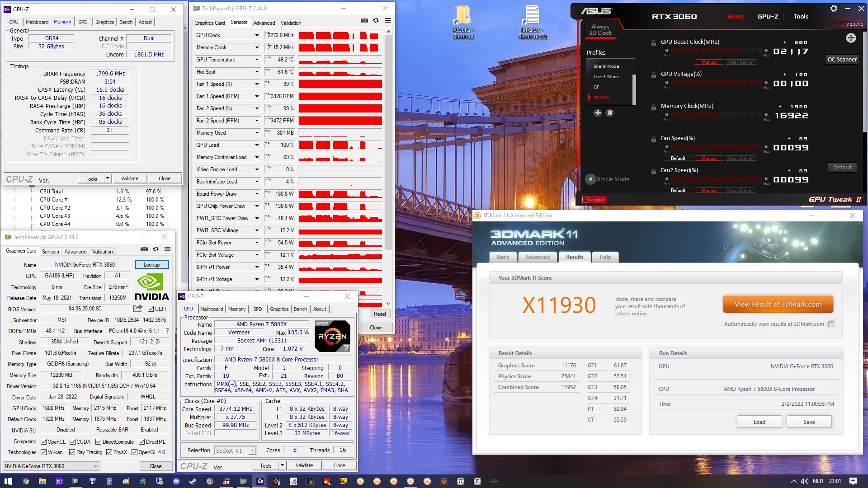Click camera icon in lower GPU-Z window
This screenshot has height=488, width=868.
[144, 249]
